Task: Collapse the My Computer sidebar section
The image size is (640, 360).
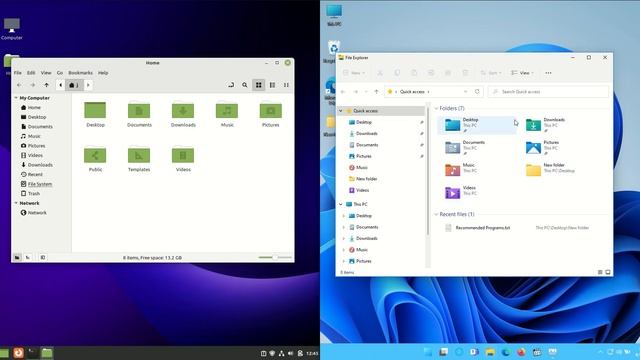Action: point(16,98)
